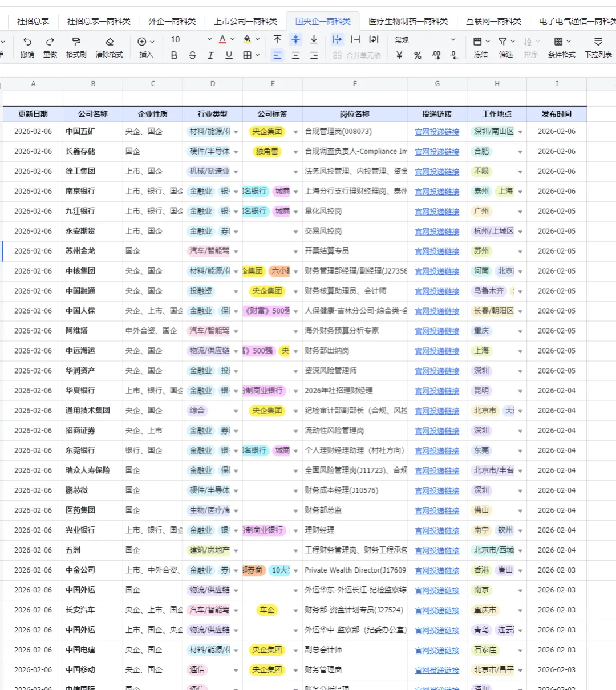Image resolution: width=616 pixels, height=690 pixels.
Task: Click merge cells (合并单元格)
Action: pyautogui.click(x=356, y=55)
